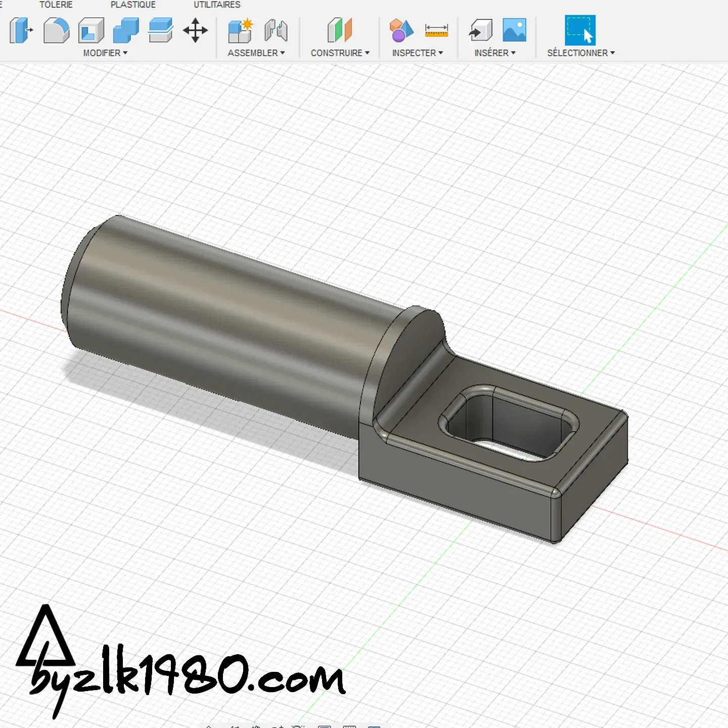
Task: Expand the INSÉRER dropdown
Action: tap(495, 53)
